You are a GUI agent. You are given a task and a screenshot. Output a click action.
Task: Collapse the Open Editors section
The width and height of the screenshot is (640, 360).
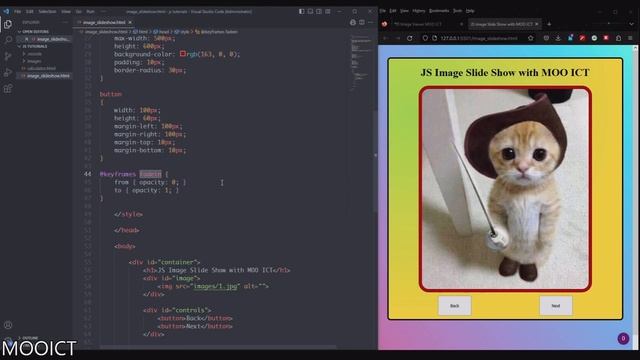pos(35,31)
